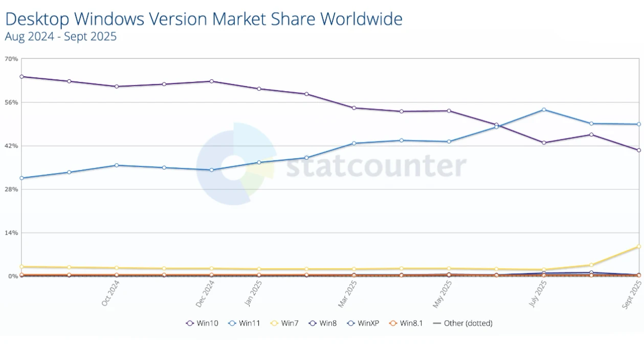Click the Win8 legend marker circle

click(313, 323)
